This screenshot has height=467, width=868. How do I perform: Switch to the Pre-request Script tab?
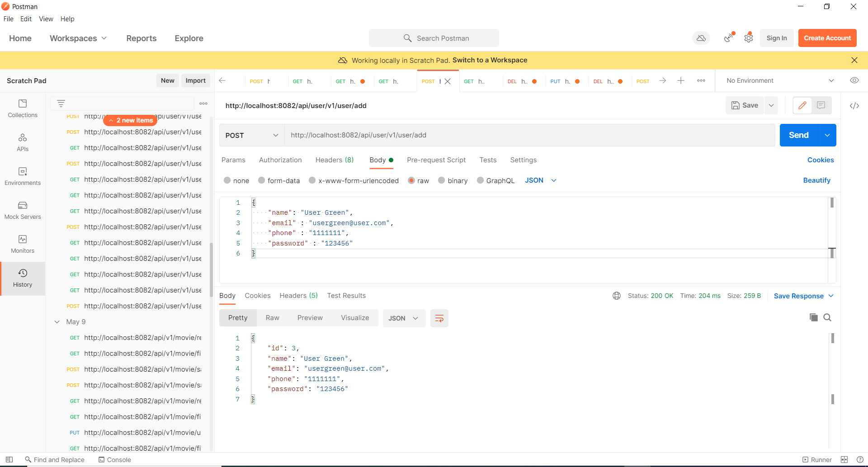coord(436,160)
